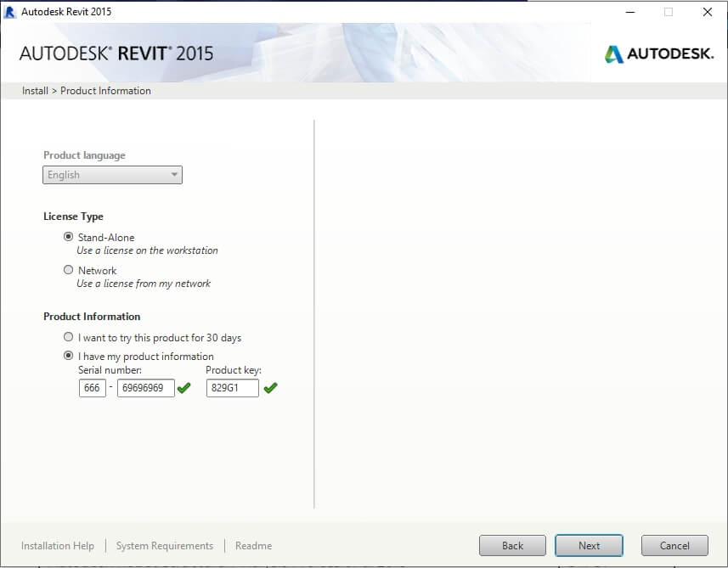Click green checkmark beside the serial number

coord(184,388)
